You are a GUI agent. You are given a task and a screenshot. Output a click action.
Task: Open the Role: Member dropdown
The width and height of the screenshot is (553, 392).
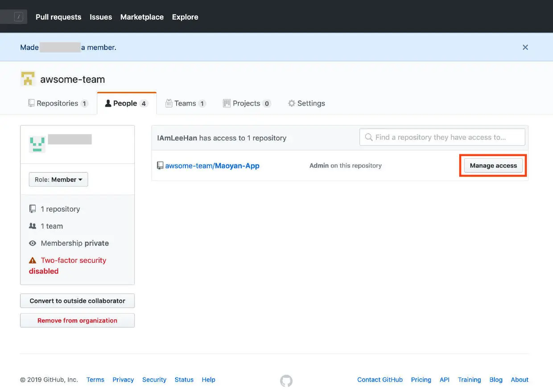[x=58, y=180]
